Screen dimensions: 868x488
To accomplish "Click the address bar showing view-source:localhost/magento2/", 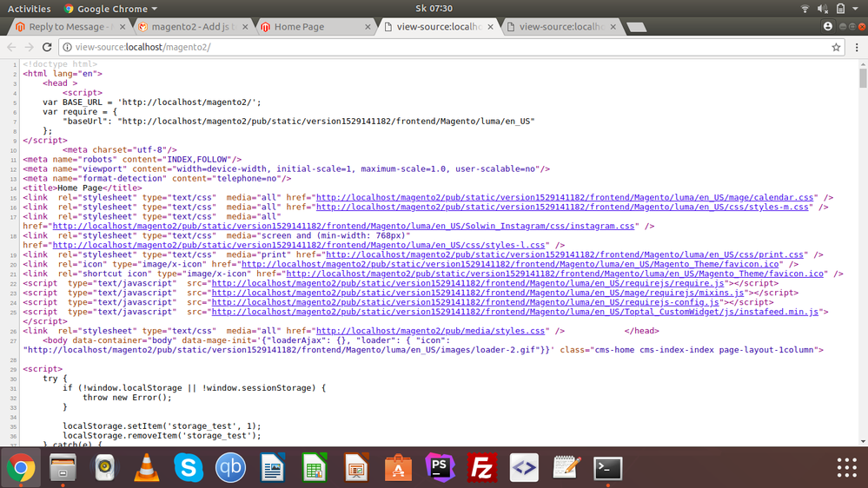I will tap(434, 47).
